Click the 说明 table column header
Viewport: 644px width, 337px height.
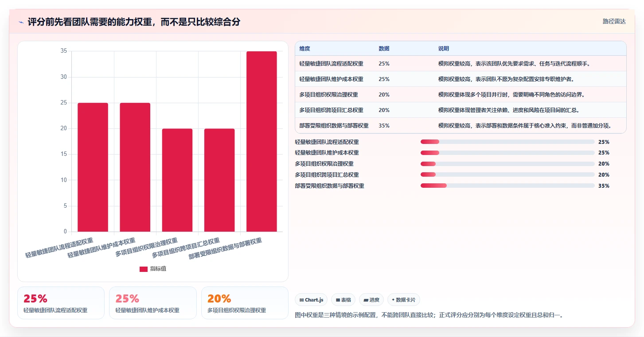pyautogui.click(x=444, y=49)
